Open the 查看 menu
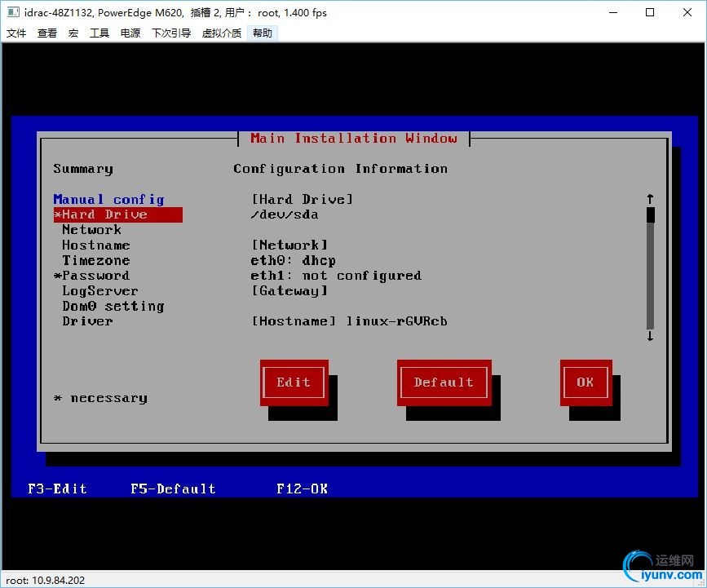The width and height of the screenshot is (707, 588). point(47,33)
